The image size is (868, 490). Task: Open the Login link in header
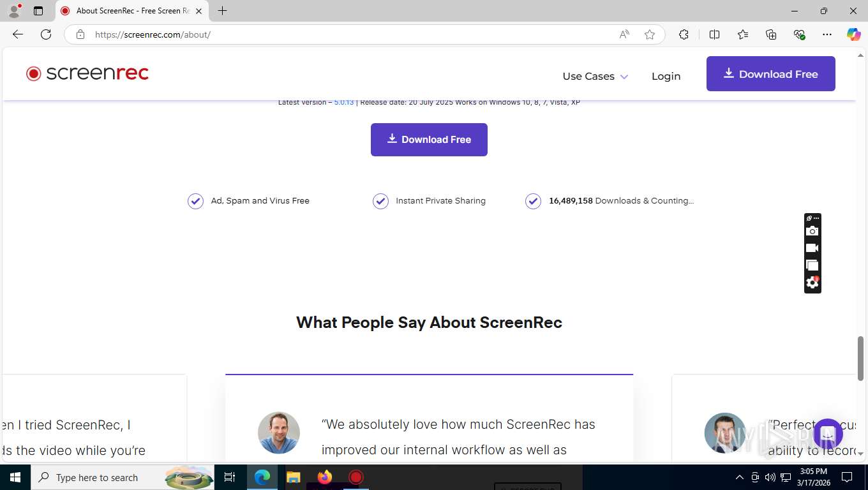[x=666, y=76]
